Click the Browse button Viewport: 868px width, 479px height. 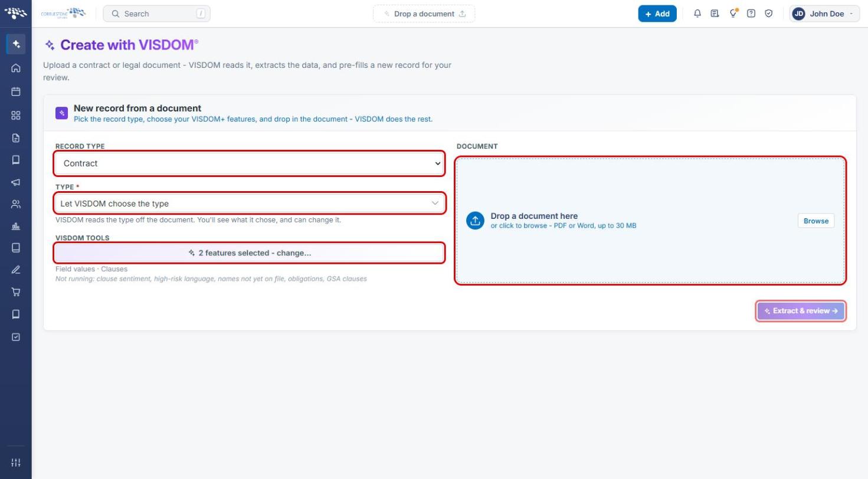pyautogui.click(x=816, y=221)
